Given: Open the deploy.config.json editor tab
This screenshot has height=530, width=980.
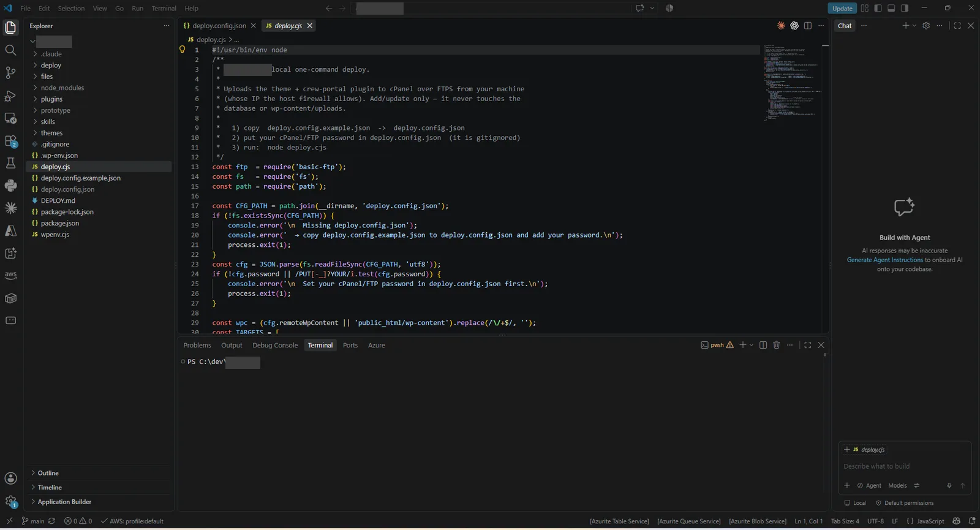Looking at the screenshot, I should [219, 26].
